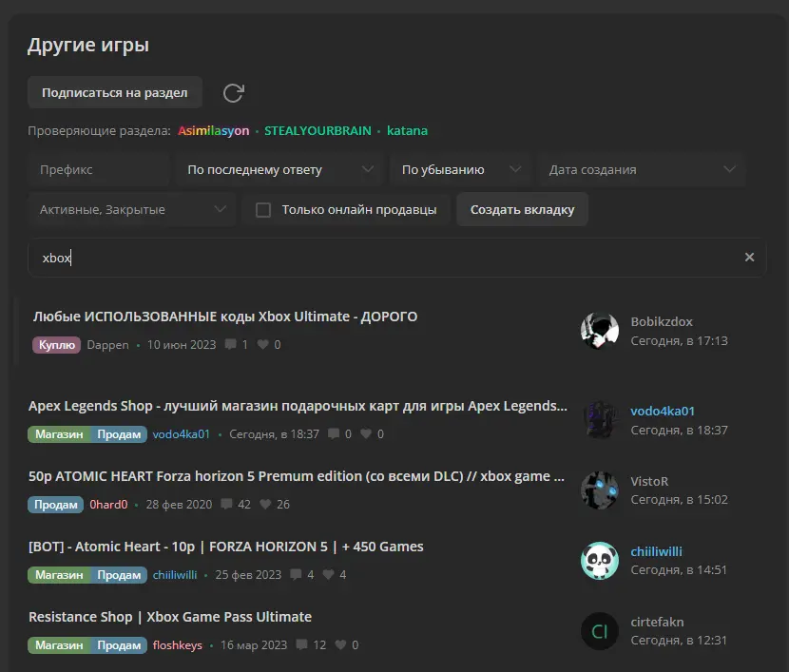The height and width of the screenshot is (672, 789).
Task: Open last poster VistoR profile
Action: point(649,481)
